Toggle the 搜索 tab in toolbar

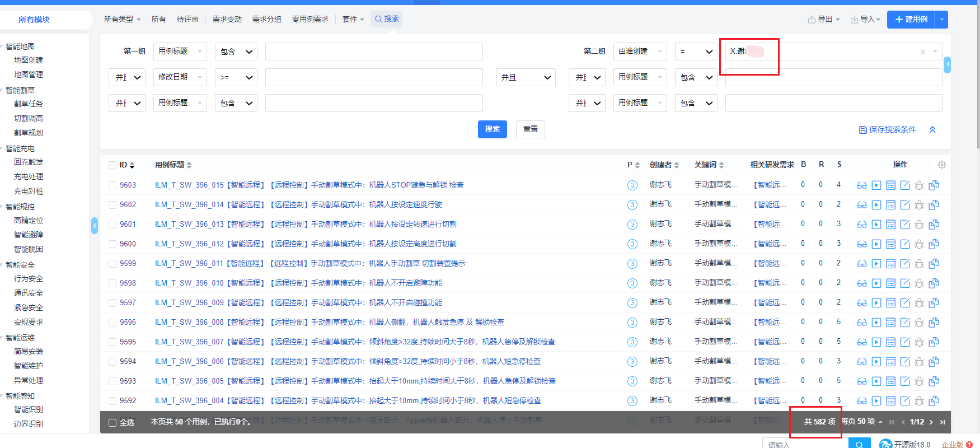pos(387,19)
